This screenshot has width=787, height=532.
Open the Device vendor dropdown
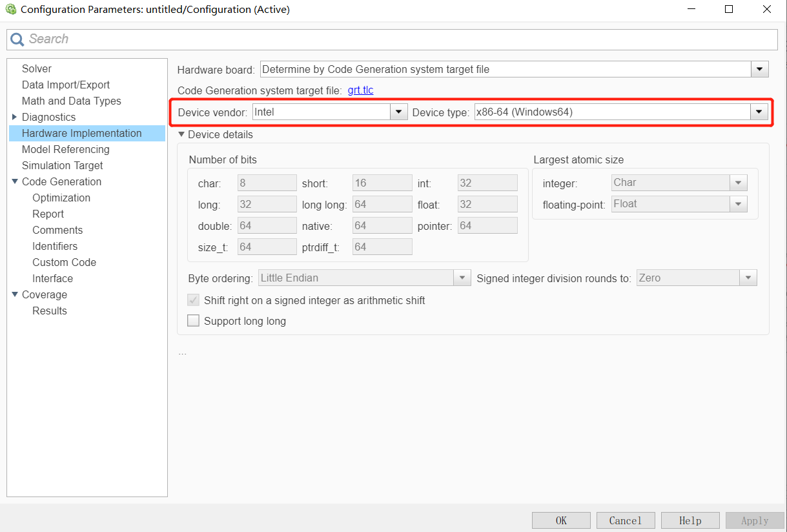pyautogui.click(x=399, y=112)
